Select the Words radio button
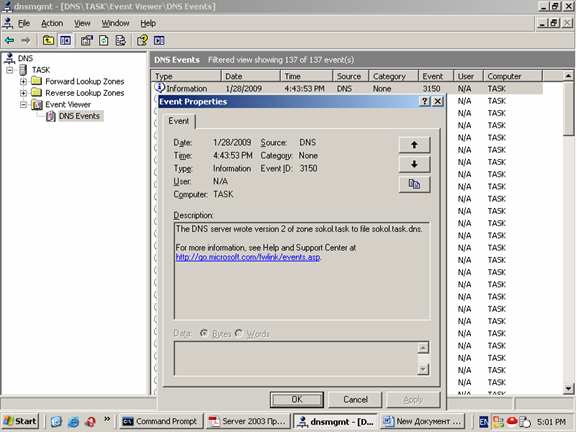577x433 pixels. point(239,333)
